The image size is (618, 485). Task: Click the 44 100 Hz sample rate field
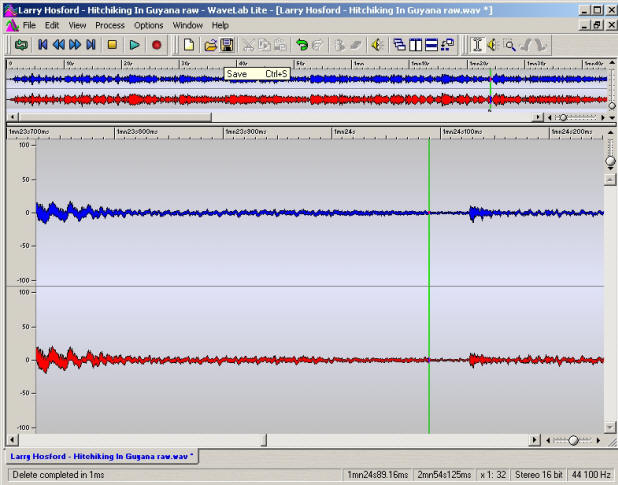pyautogui.click(x=591, y=475)
